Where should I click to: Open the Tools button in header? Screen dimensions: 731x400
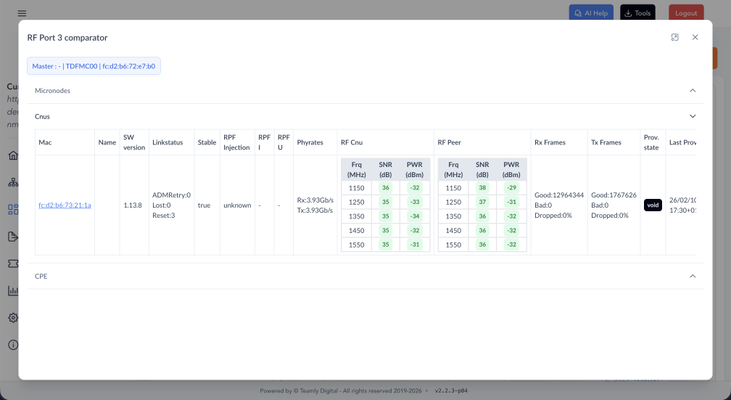click(637, 13)
